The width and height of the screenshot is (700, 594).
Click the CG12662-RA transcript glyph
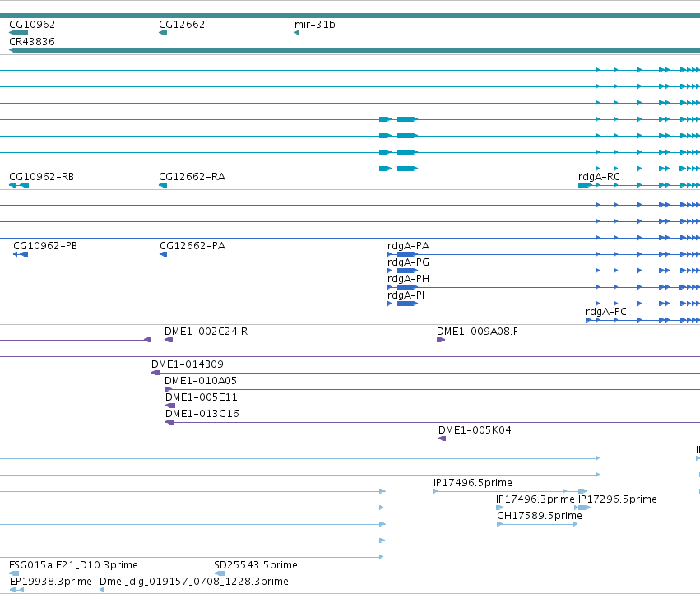click(163, 185)
